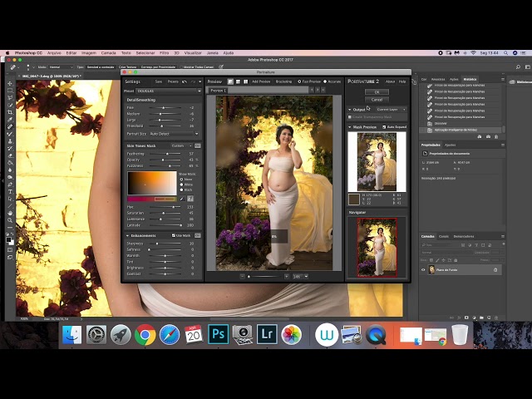Viewport: 532px width, 399px height.
Task: Select the Zoom tool in Photoshop toolbar
Action: [10, 220]
